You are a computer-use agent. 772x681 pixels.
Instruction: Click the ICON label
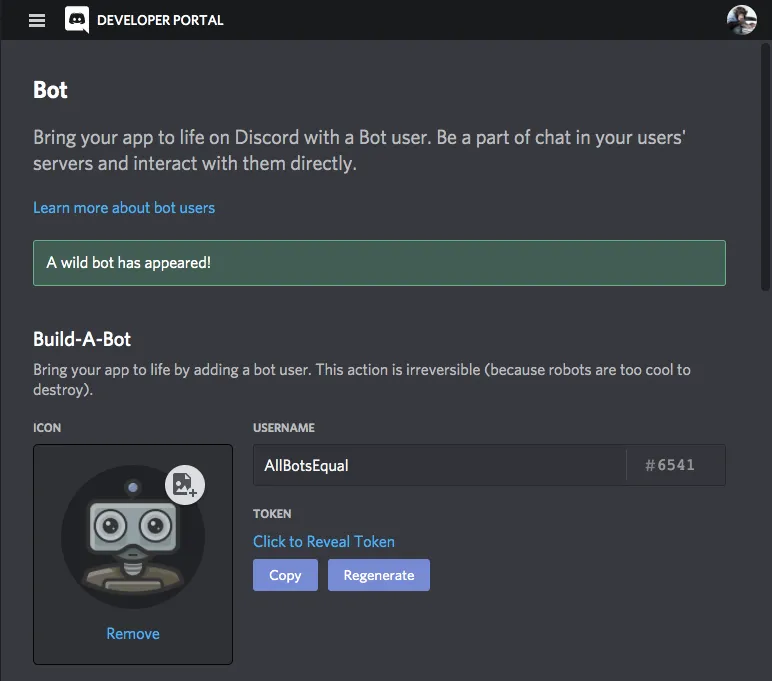coord(47,428)
